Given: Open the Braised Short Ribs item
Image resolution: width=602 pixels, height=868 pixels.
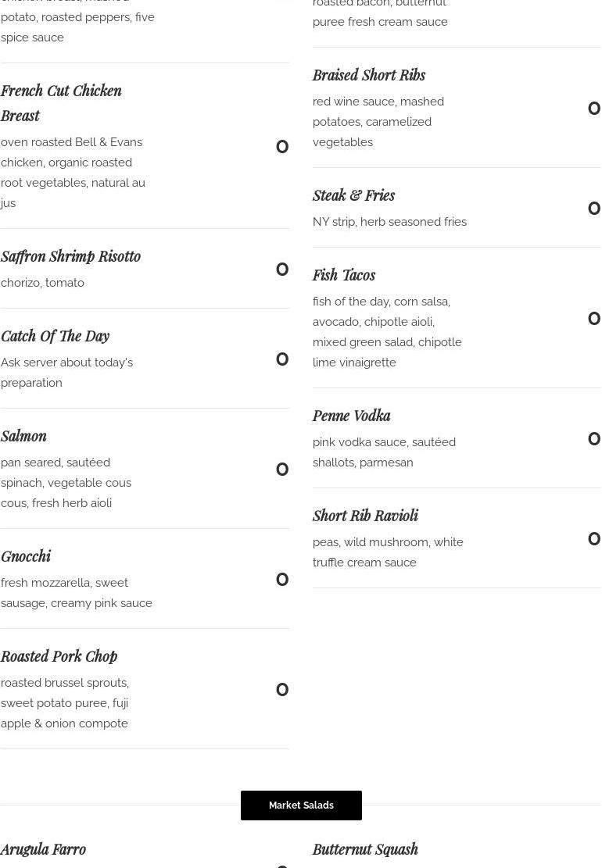Looking at the screenshot, I should (x=369, y=75).
